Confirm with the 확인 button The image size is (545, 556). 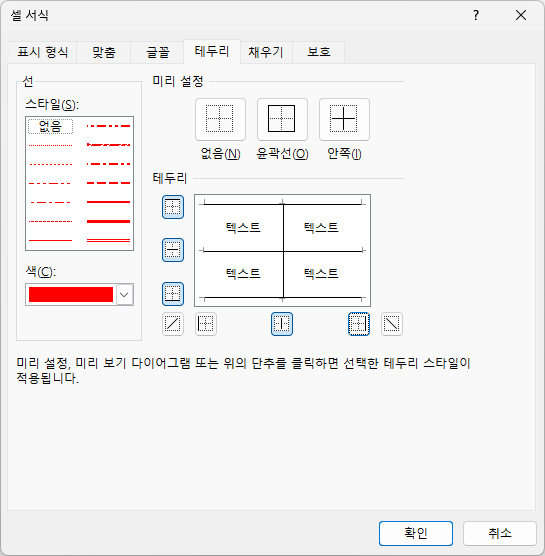(416, 533)
